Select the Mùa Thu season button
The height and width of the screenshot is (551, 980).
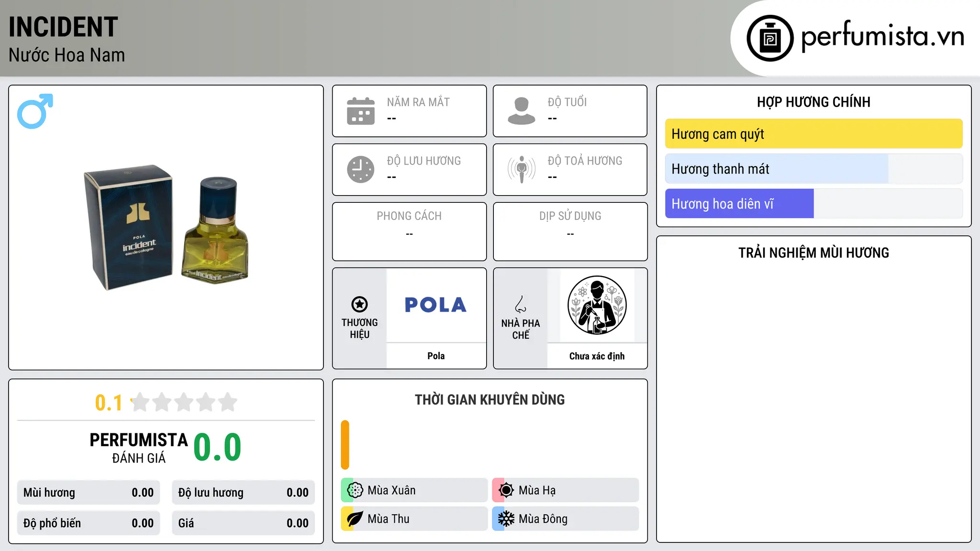click(x=414, y=519)
